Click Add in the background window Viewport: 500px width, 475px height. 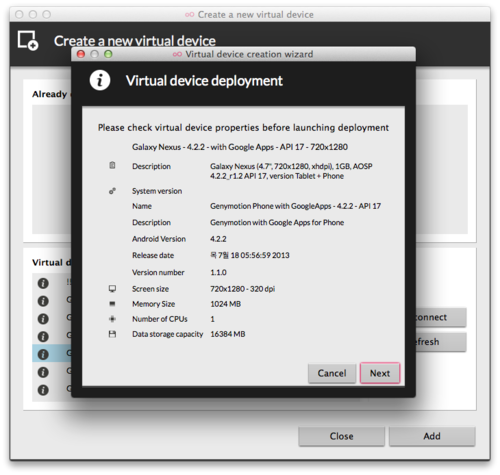pyautogui.click(x=432, y=436)
